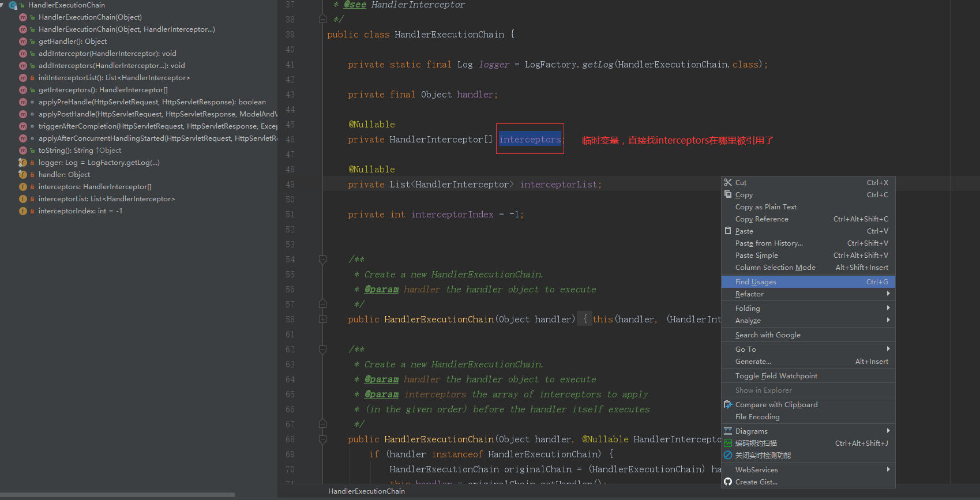This screenshot has height=500, width=980.
Task: Click field icon next to interceptorIndex
Action: pos(23,211)
